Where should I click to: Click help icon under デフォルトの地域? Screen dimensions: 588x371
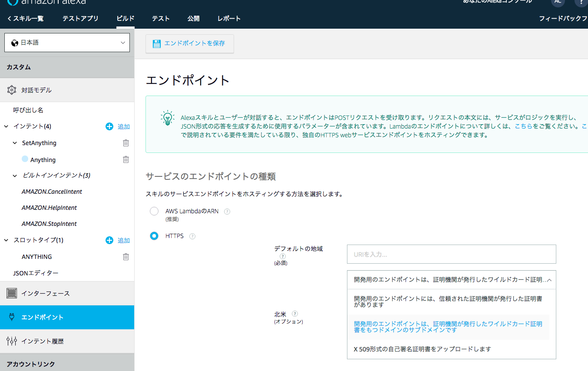point(283,256)
